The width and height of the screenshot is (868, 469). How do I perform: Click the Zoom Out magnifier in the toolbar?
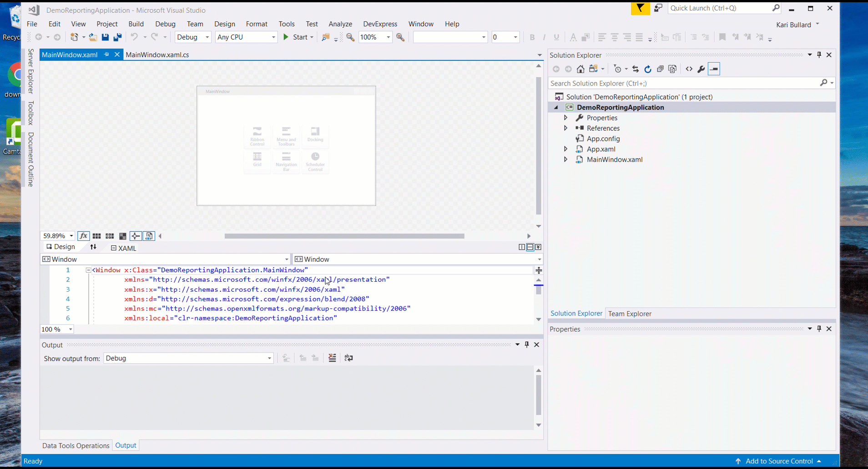[x=350, y=37]
